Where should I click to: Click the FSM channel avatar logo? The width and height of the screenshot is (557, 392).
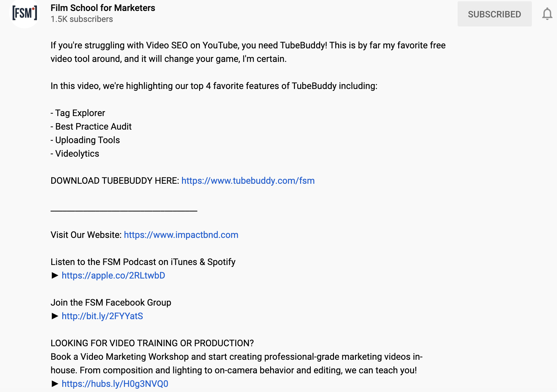[25, 14]
